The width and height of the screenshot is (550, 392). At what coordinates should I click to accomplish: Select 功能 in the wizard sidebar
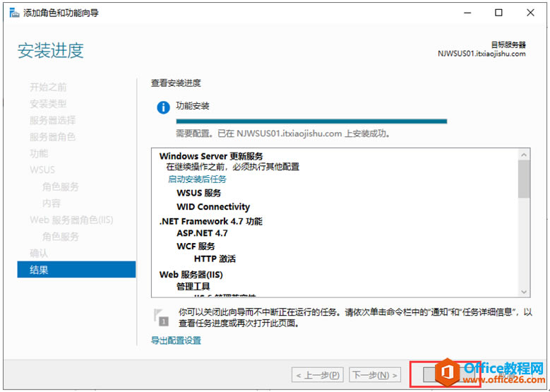click(39, 153)
